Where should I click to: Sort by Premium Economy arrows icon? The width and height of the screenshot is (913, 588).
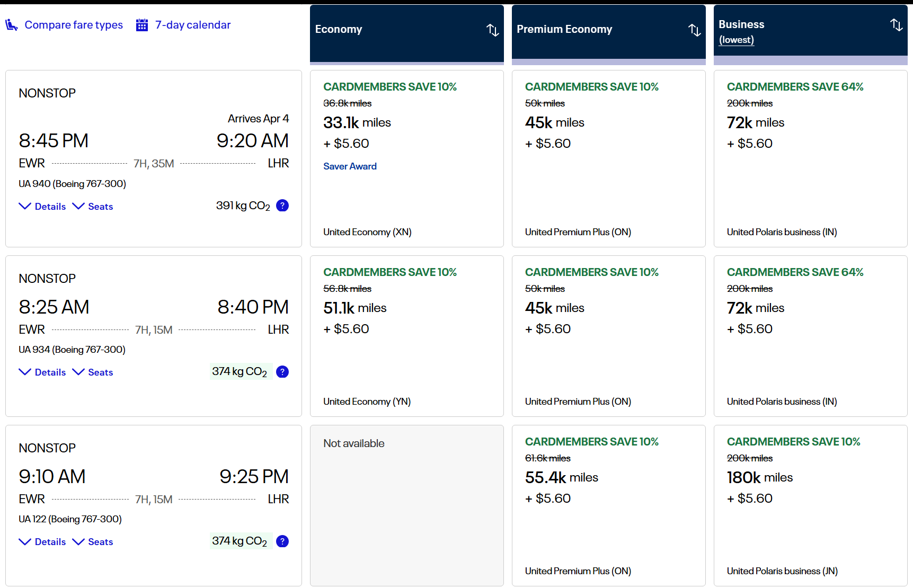coord(694,30)
